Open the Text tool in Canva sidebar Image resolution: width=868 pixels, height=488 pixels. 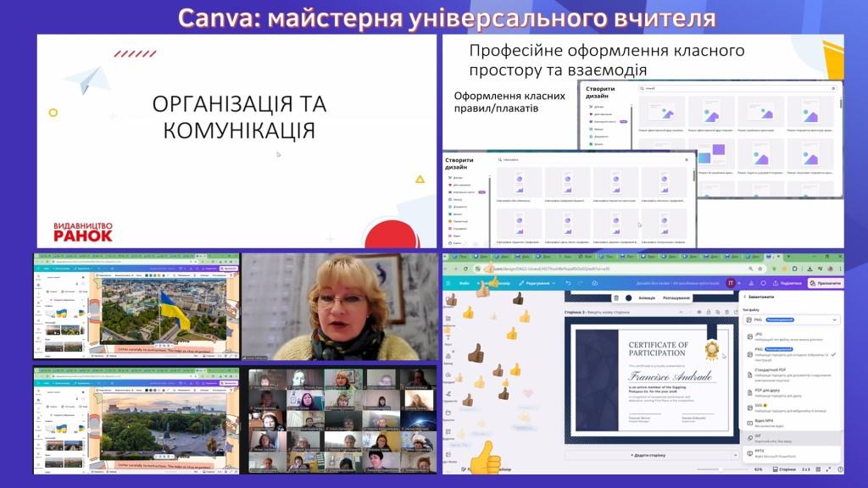[448, 337]
